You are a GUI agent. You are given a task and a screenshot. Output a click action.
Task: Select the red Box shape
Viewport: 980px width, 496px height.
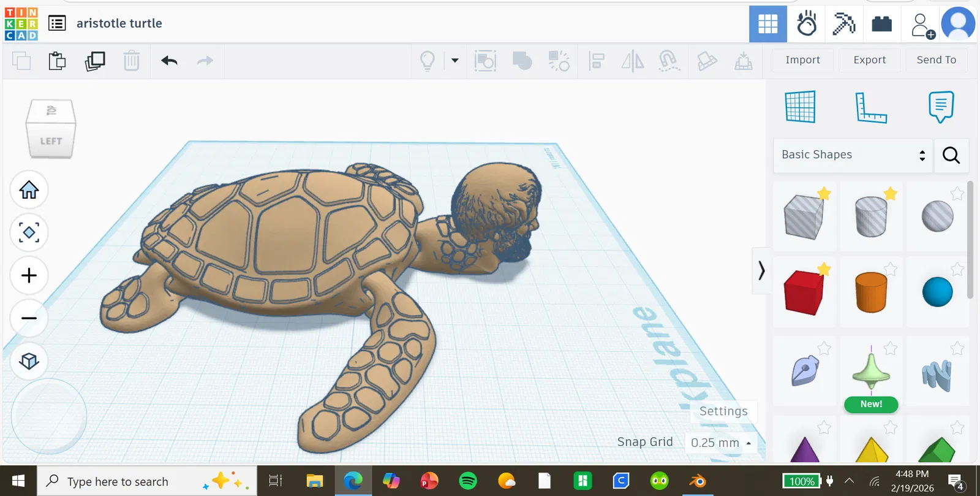803,293
